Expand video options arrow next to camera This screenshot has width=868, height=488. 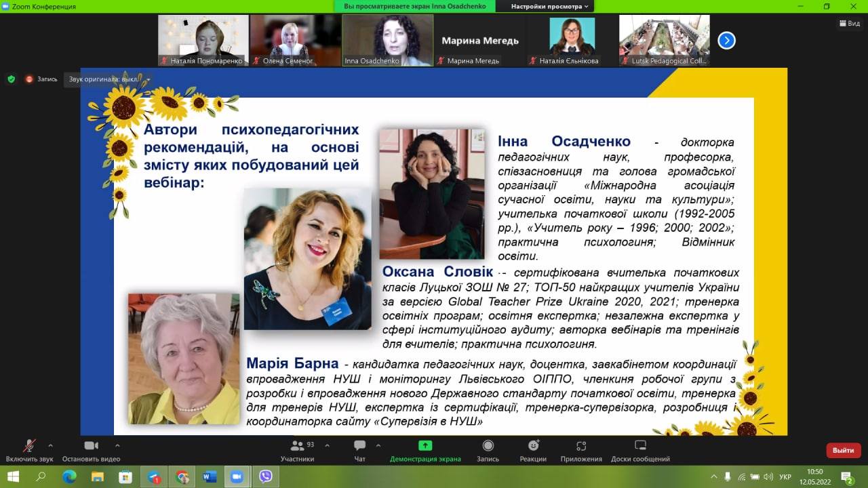[117, 446]
